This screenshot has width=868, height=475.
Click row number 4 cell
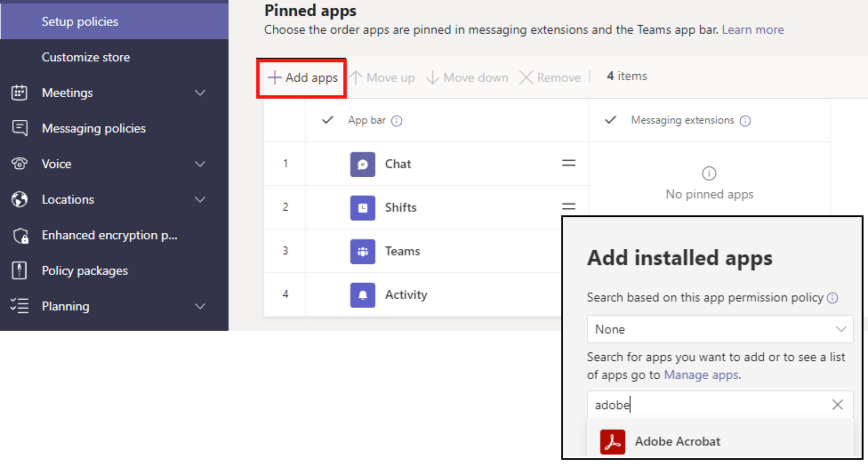click(x=285, y=294)
